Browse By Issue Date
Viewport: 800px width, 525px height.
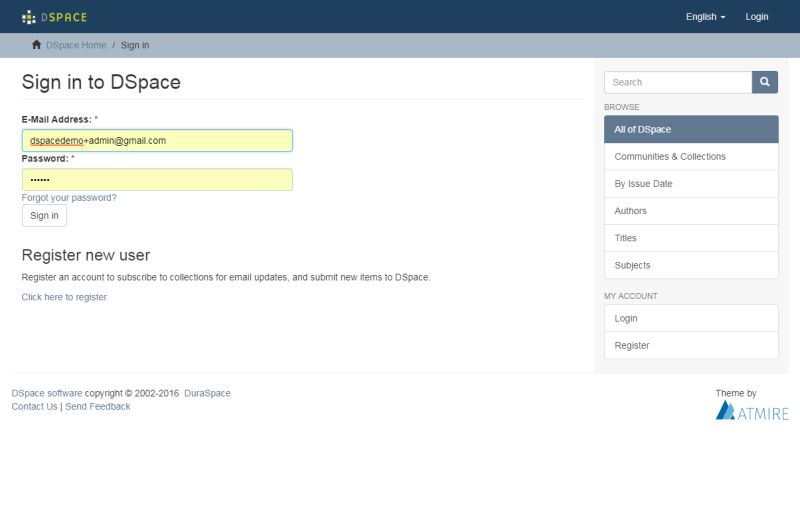coord(691,184)
